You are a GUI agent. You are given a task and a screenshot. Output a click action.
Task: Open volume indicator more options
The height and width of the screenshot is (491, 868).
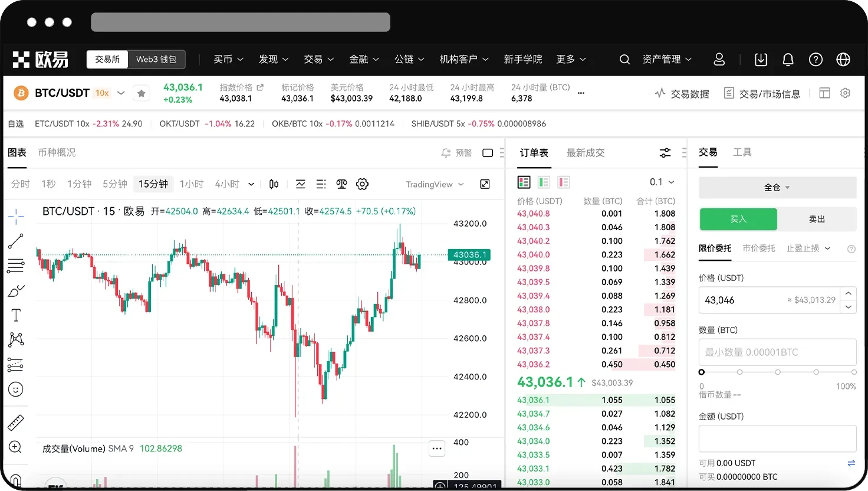pyautogui.click(x=437, y=449)
